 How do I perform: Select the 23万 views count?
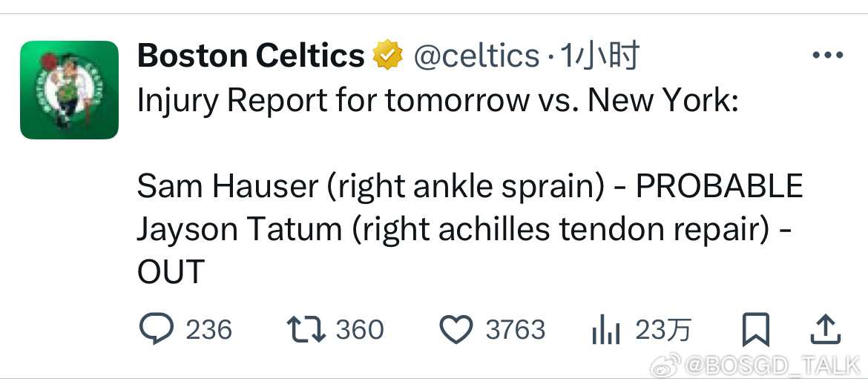point(663,330)
